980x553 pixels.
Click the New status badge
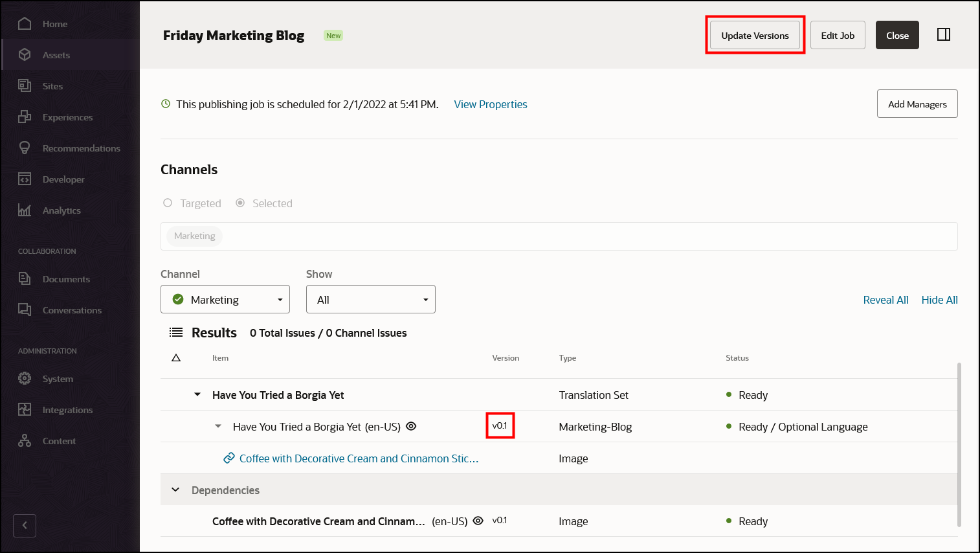pos(333,36)
